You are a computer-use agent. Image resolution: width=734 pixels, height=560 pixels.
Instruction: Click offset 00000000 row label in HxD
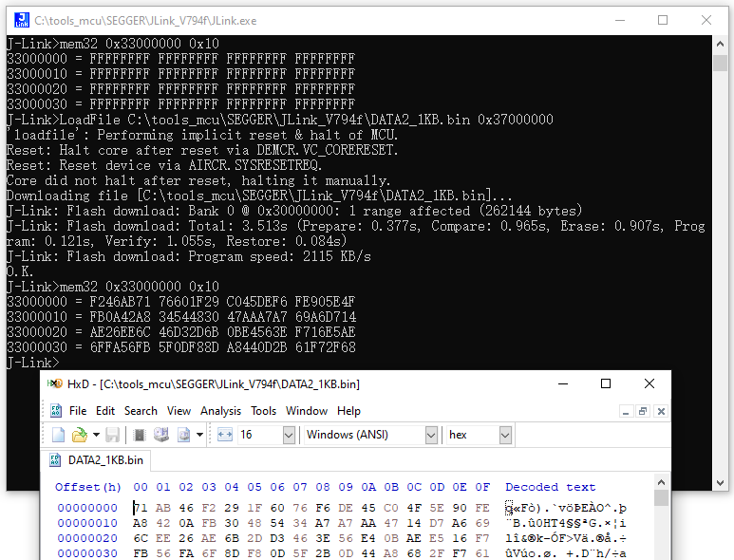pos(87,508)
